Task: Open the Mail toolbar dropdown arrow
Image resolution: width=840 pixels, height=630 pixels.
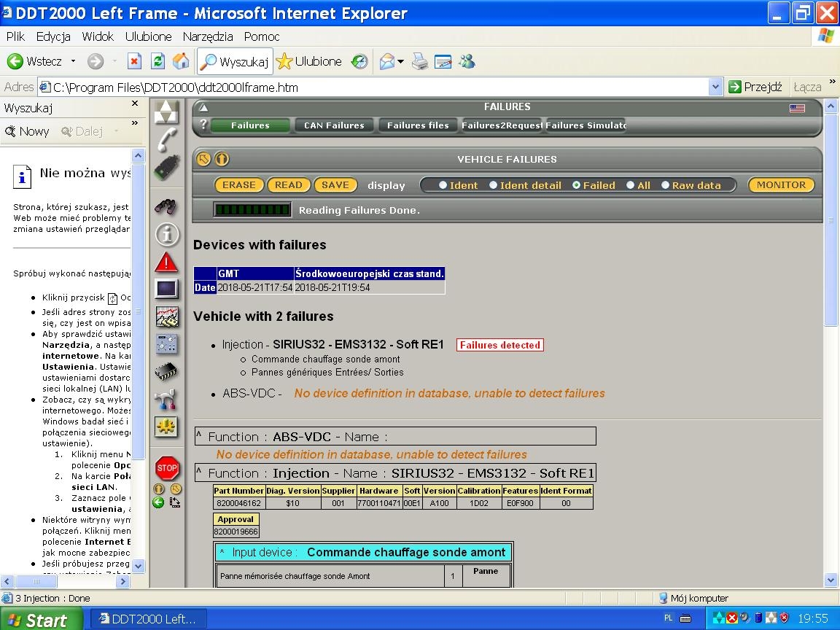Action: point(400,61)
